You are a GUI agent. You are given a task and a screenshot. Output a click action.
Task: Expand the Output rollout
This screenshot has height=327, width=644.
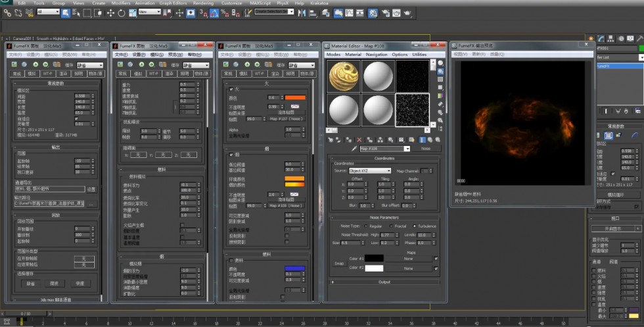(384, 282)
